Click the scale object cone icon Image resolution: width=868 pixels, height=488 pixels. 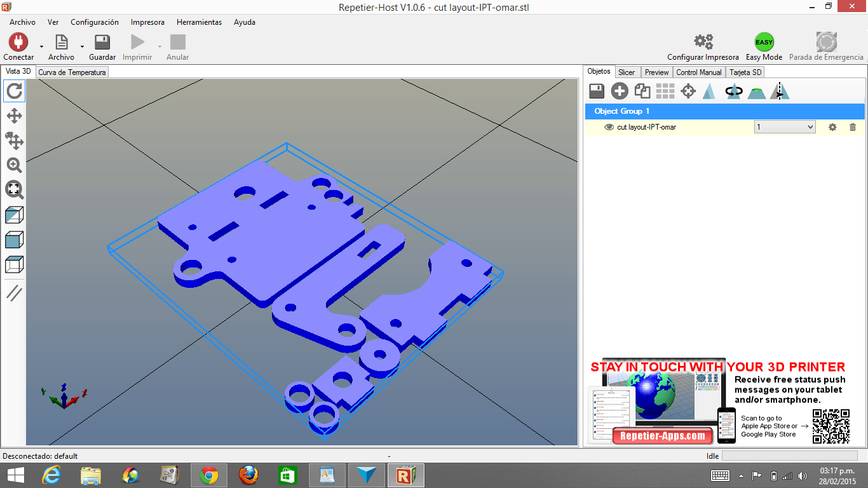[710, 91]
